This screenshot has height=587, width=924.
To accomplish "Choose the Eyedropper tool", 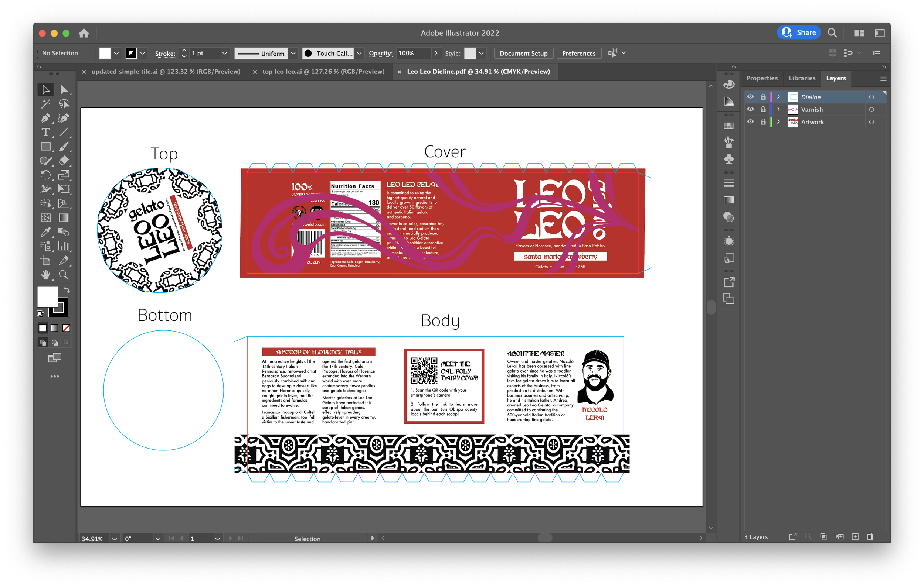I will [45, 232].
